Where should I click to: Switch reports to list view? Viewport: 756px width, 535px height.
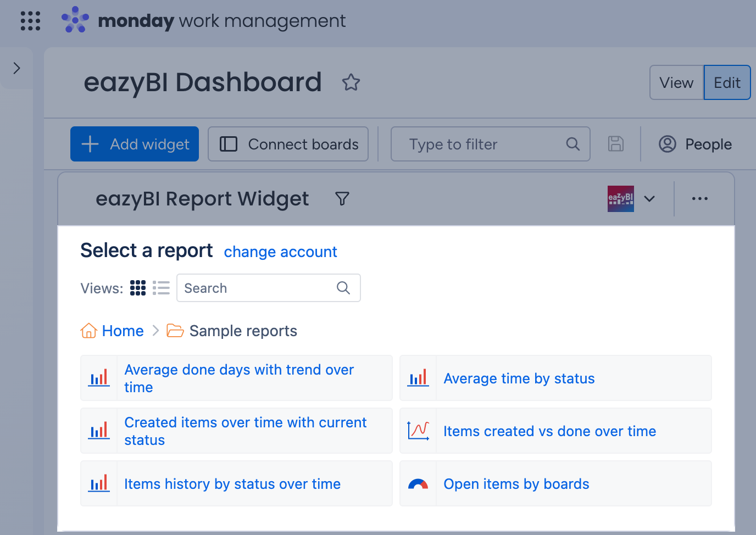(x=161, y=288)
